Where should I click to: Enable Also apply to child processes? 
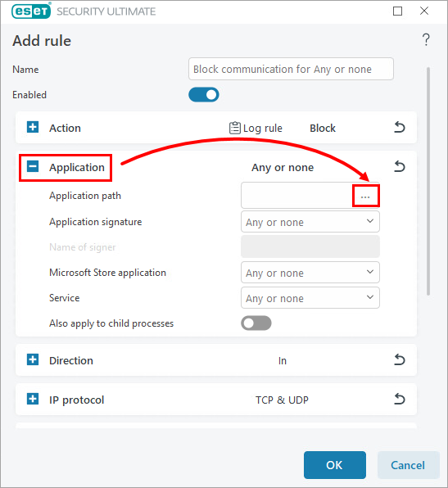[x=256, y=323]
